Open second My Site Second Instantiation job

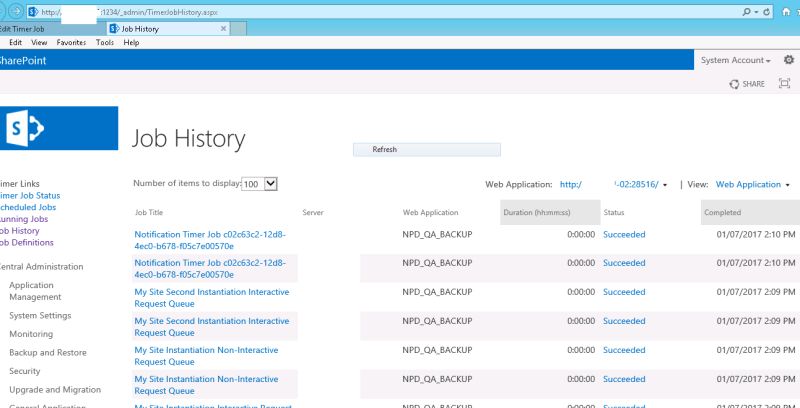click(212, 327)
